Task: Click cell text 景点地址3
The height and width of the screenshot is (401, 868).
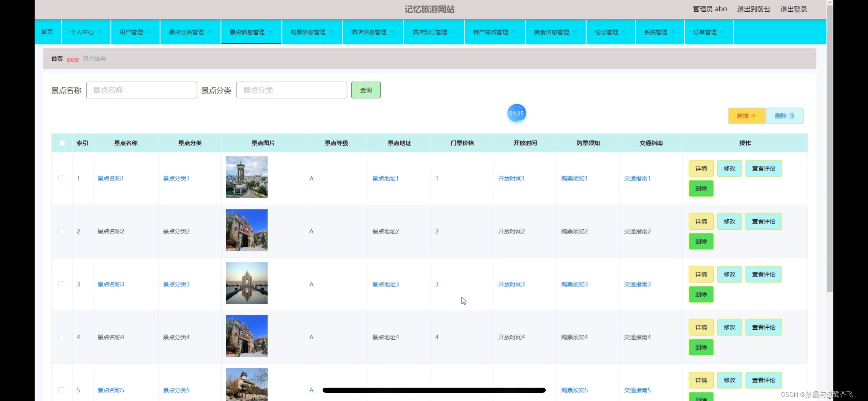Action: 386,284
